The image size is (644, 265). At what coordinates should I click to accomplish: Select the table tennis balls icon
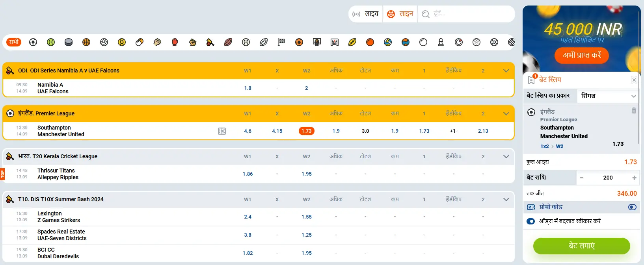coord(140,42)
